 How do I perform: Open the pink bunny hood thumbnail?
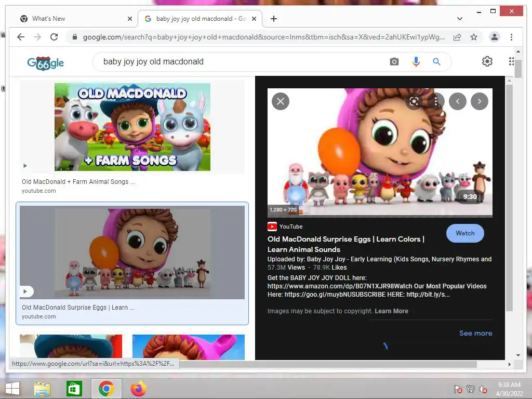[188, 347]
